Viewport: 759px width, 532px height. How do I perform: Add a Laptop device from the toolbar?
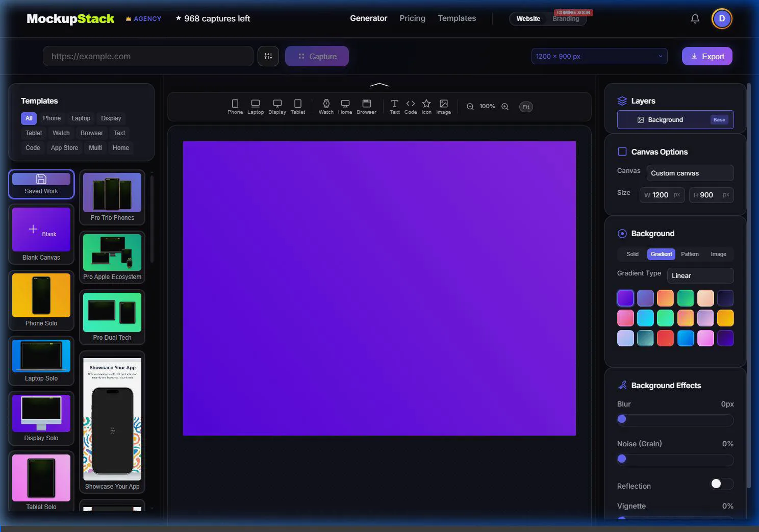point(256,107)
